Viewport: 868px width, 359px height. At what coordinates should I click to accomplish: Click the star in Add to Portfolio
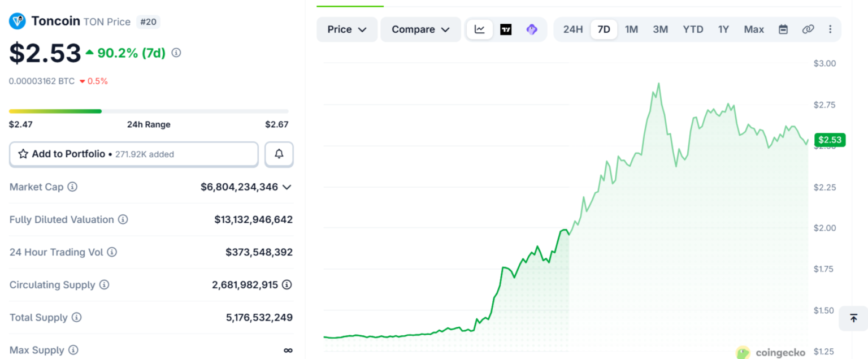tap(23, 154)
